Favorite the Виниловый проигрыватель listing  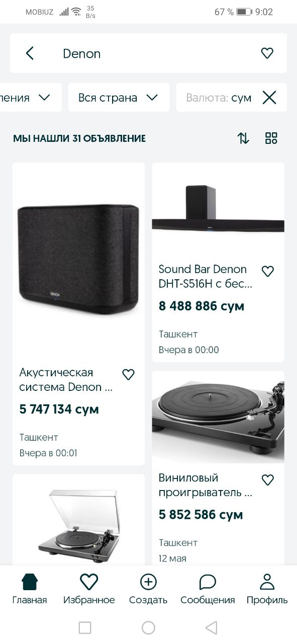(268, 479)
